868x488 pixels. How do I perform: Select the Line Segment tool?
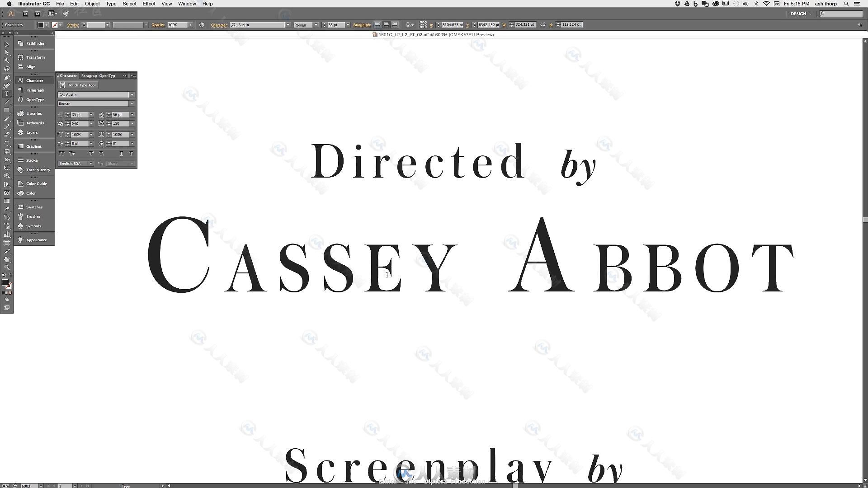click(x=6, y=102)
